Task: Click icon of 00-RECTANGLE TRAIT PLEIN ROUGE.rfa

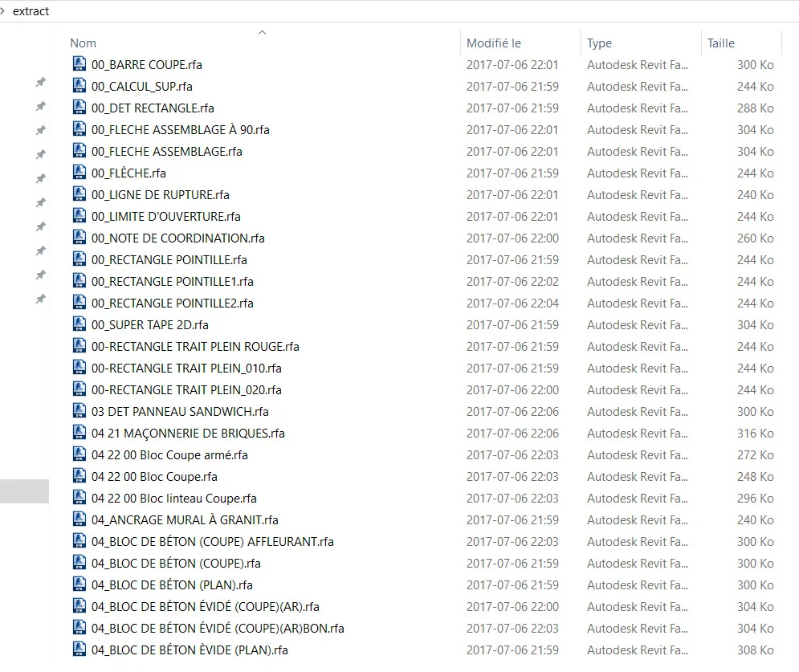Action: 79,345
